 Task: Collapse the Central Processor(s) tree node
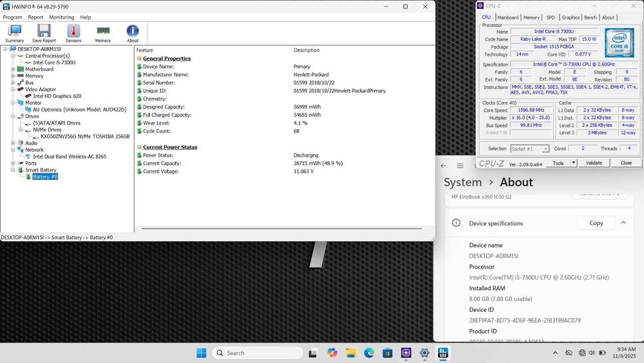click(x=13, y=56)
